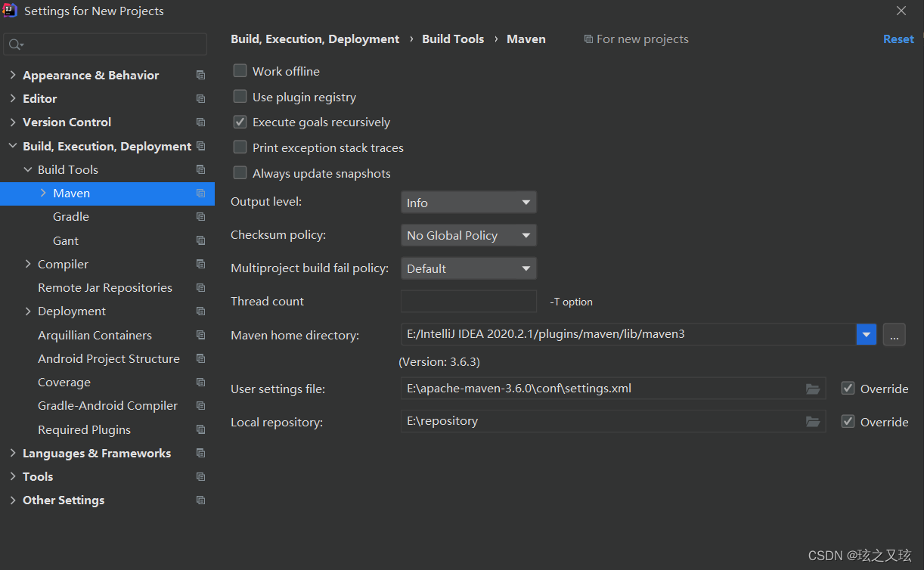The width and height of the screenshot is (924, 570).
Task: Click the For new projects icon in header
Action: click(x=588, y=39)
